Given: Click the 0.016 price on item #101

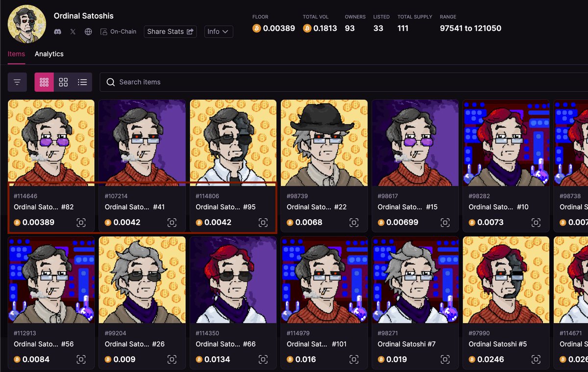Looking at the screenshot, I should [306, 360].
